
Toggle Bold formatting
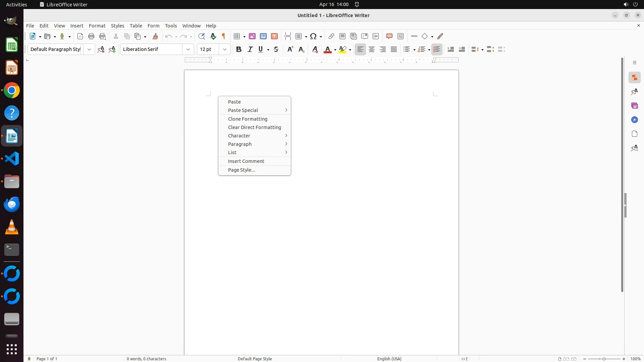tap(239, 49)
